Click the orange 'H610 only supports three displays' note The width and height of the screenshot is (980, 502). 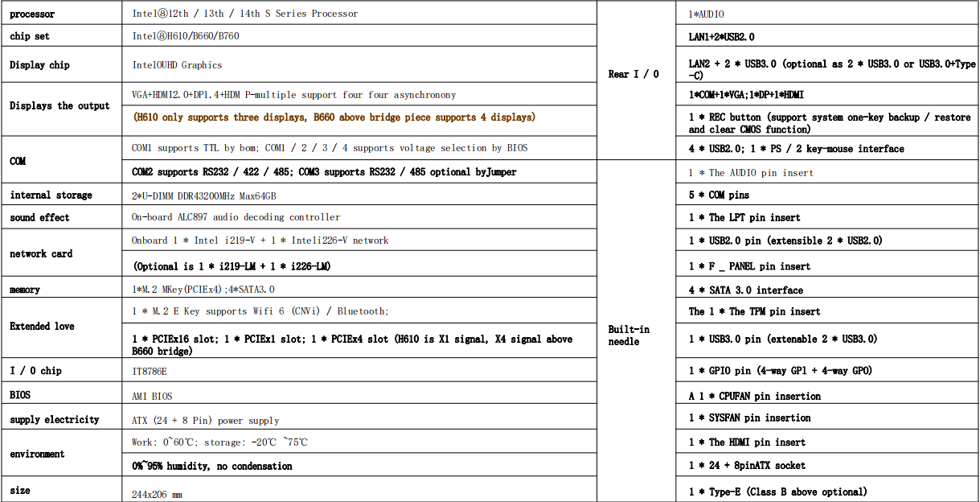pos(334,117)
